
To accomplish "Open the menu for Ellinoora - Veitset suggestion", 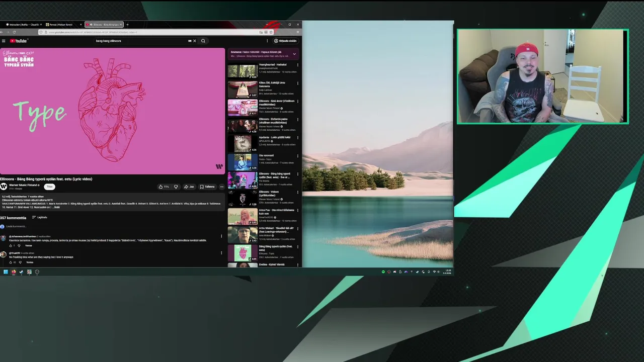I will click(298, 192).
